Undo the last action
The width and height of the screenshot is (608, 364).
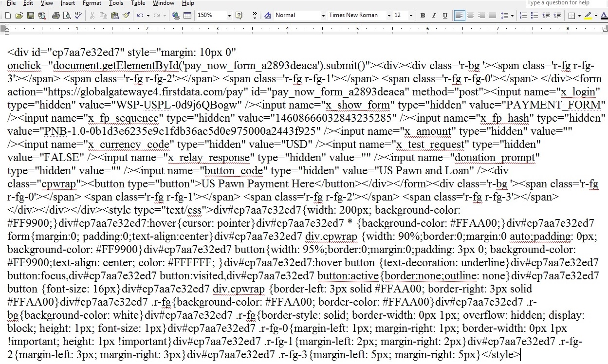tap(140, 16)
